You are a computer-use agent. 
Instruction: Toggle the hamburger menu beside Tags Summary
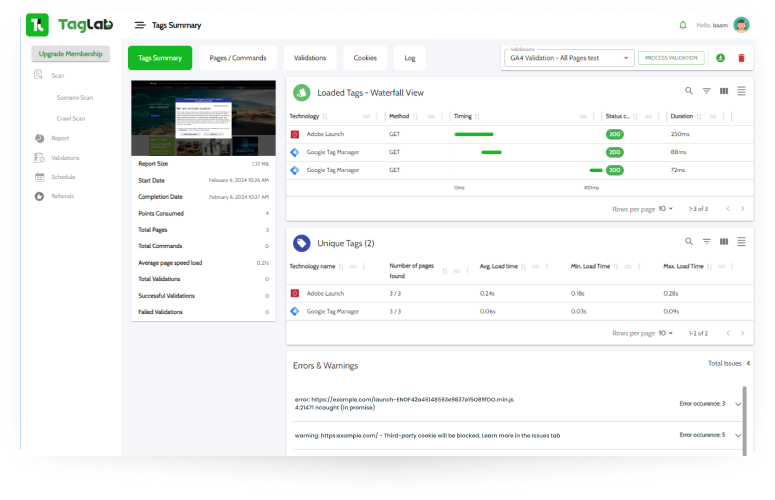coord(140,25)
